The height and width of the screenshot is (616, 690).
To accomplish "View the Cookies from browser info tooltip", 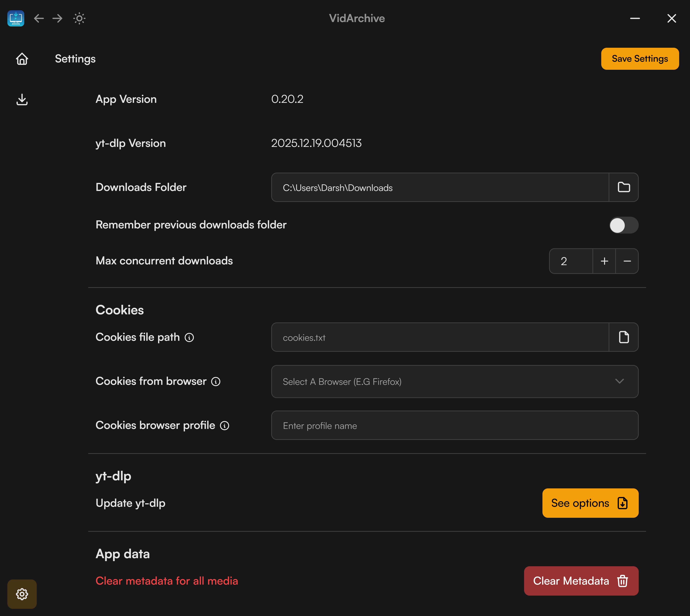I will [x=216, y=382].
